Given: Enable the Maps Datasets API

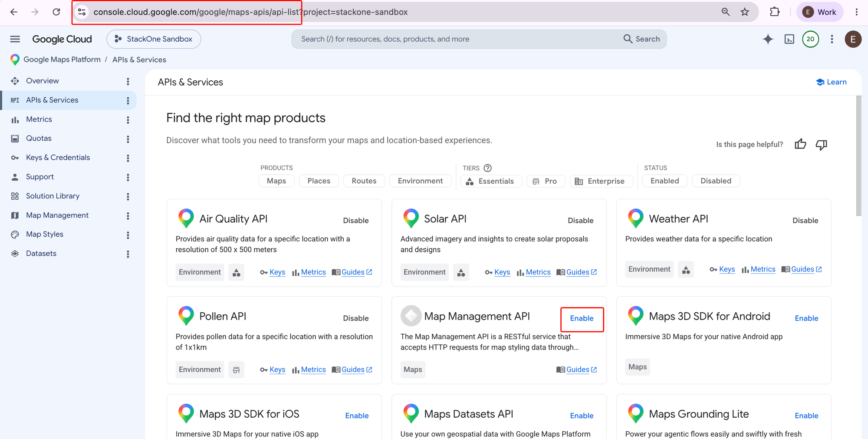Looking at the screenshot, I should tap(582, 416).
